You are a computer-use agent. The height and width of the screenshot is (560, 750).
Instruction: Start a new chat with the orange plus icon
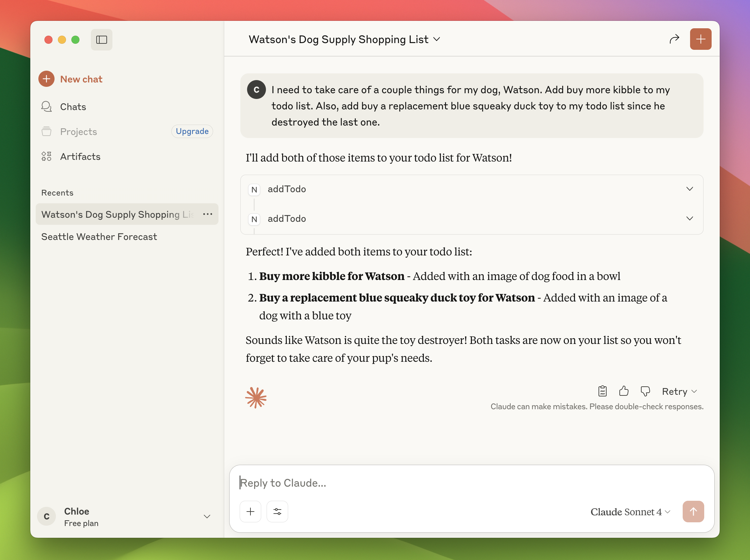(x=701, y=39)
